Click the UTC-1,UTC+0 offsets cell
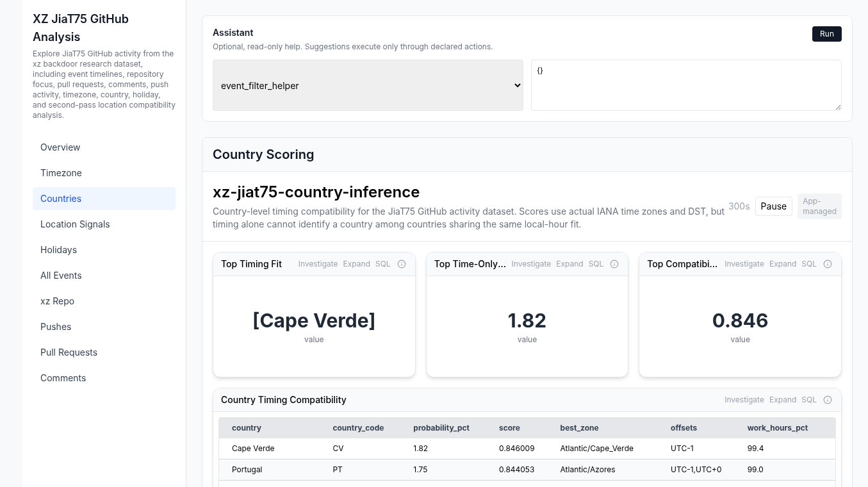The height and width of the screenshot is (487, 868). 696,470
